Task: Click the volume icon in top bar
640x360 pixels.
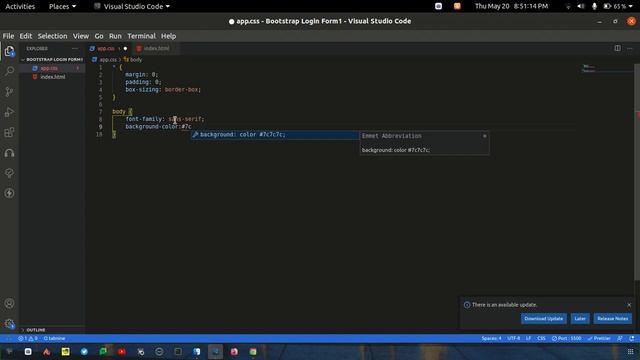Action: click(x=581, y=6)
